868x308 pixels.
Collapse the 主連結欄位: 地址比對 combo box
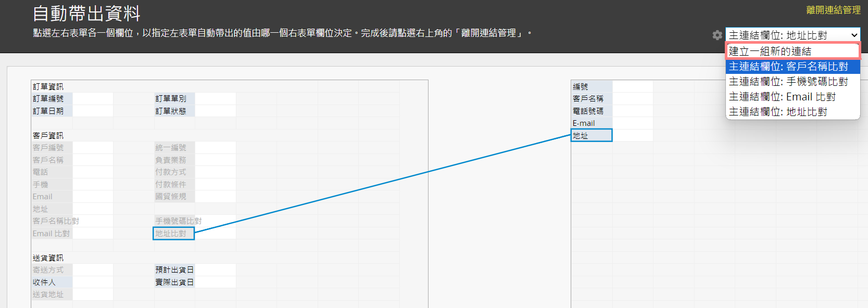792,35
